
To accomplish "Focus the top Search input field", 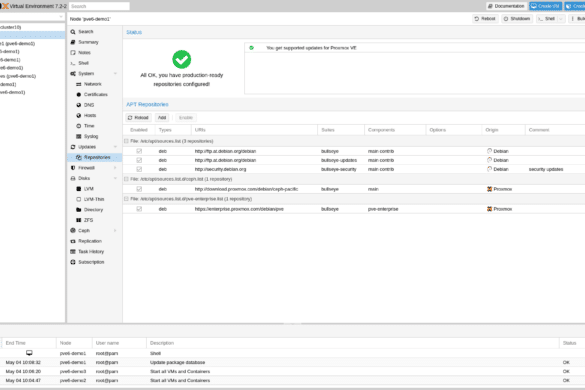I will pyautogui.click(x=99, y=6).
